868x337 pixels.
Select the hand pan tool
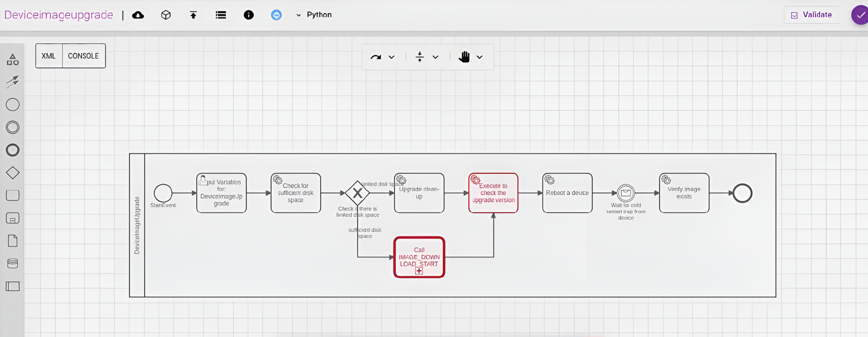[x=464, y=57]
